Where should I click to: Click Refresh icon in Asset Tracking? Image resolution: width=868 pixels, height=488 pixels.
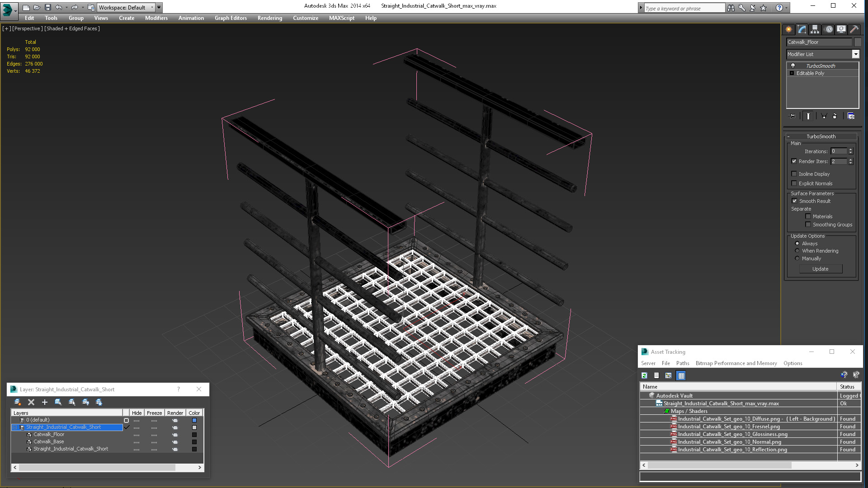644,375
